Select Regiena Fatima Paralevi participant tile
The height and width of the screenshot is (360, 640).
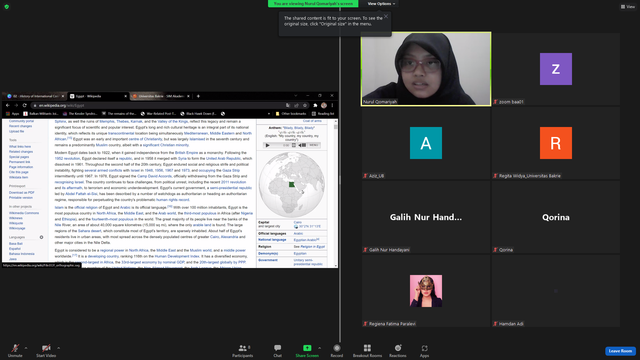(426, 291)
